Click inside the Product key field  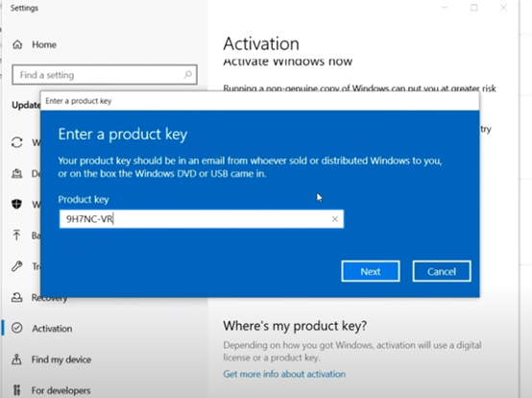[202, 219]
